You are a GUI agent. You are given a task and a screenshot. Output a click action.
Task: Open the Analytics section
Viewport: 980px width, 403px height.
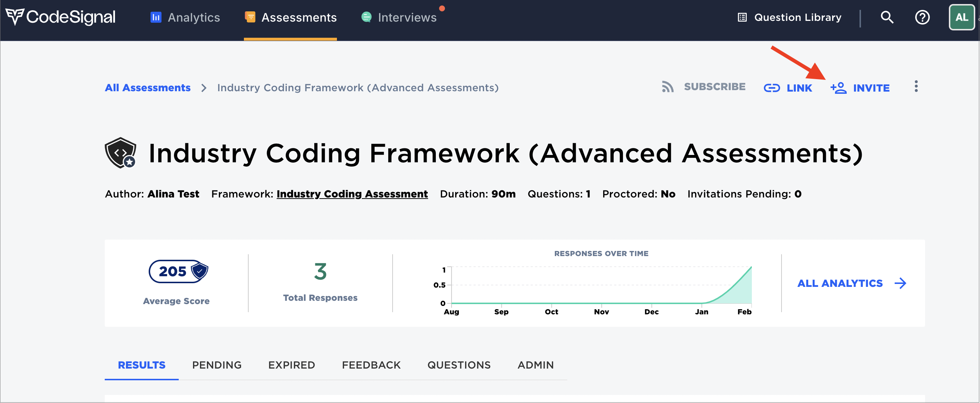[x=185, y=18]
